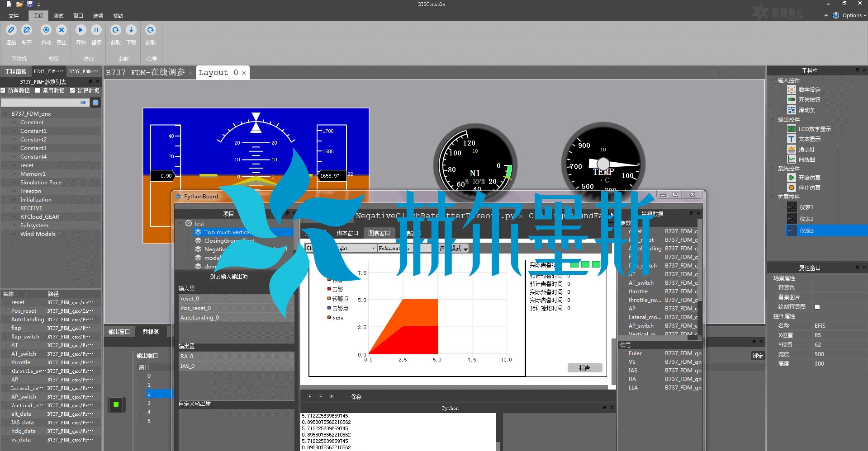The width and height of the screenshot is (868, 451).
Task: Toggle the 绘制背景图 checkbox in properties
Action: pyautogui.click(x=817, y=307)
